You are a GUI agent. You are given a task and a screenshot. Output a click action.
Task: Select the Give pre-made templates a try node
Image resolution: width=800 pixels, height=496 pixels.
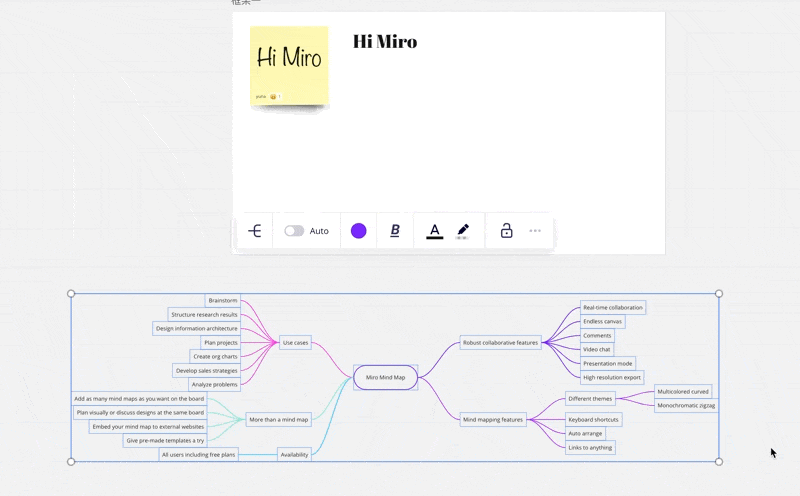tap(165, 441)
